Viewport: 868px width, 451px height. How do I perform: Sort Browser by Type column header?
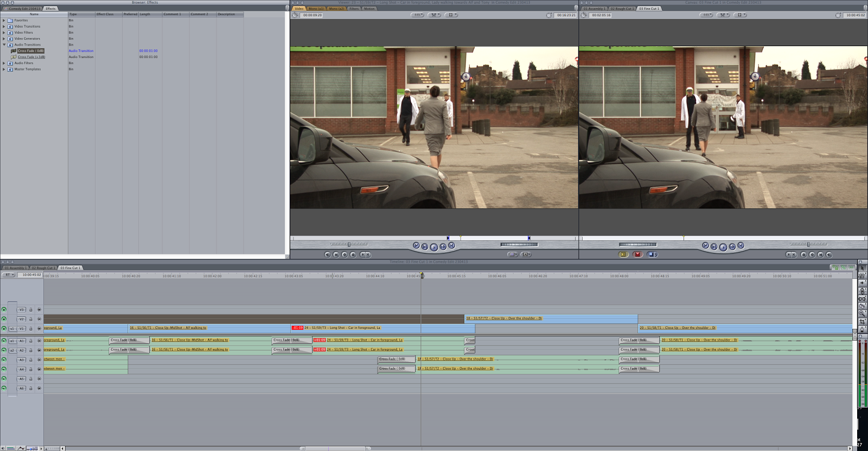coord(81,14)
